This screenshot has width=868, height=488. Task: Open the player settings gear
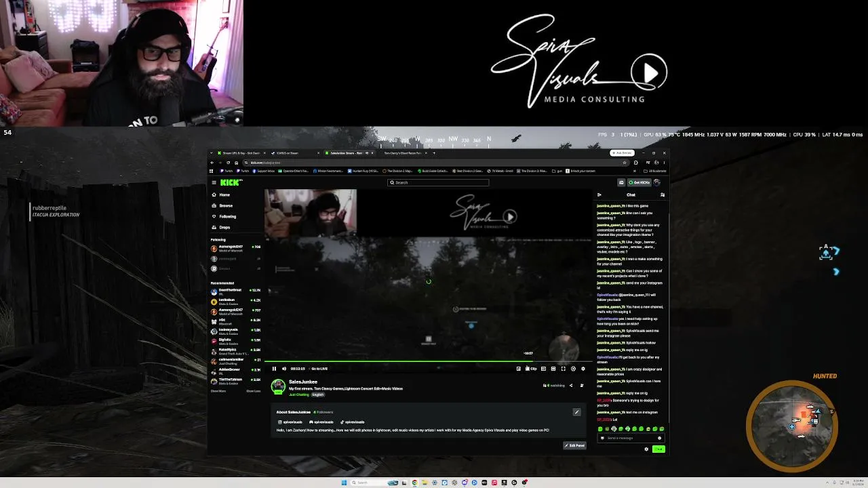583,369
